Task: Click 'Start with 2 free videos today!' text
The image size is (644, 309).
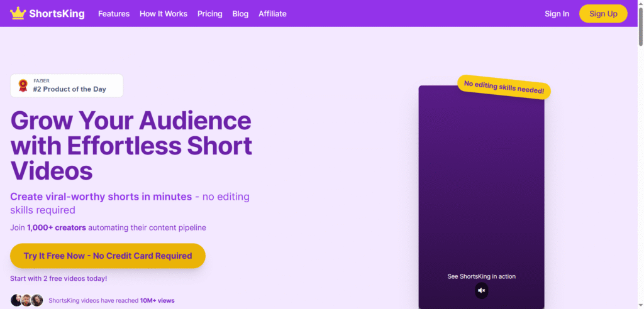Action: pyautogui.click(x=58, y=278)
